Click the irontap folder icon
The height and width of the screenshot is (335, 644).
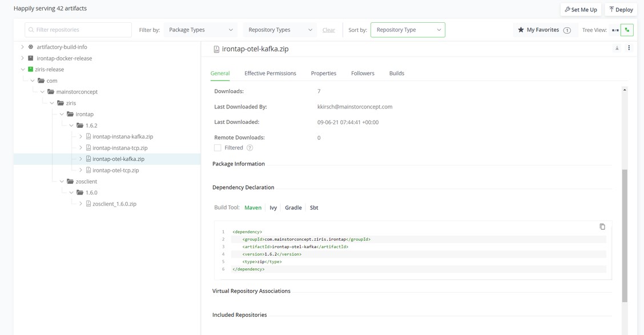(70, 114)
